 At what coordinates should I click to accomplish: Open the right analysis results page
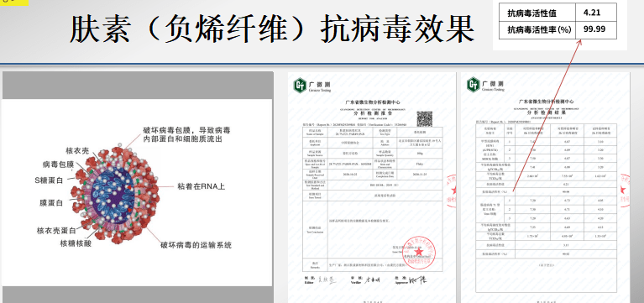546,188
